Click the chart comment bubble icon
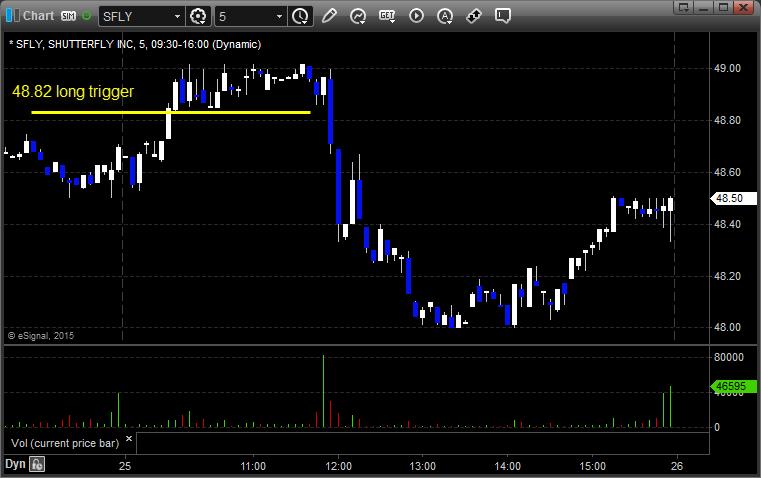This screenshot has height=478, width=761. pyautogui.click(x=503, y=16)
